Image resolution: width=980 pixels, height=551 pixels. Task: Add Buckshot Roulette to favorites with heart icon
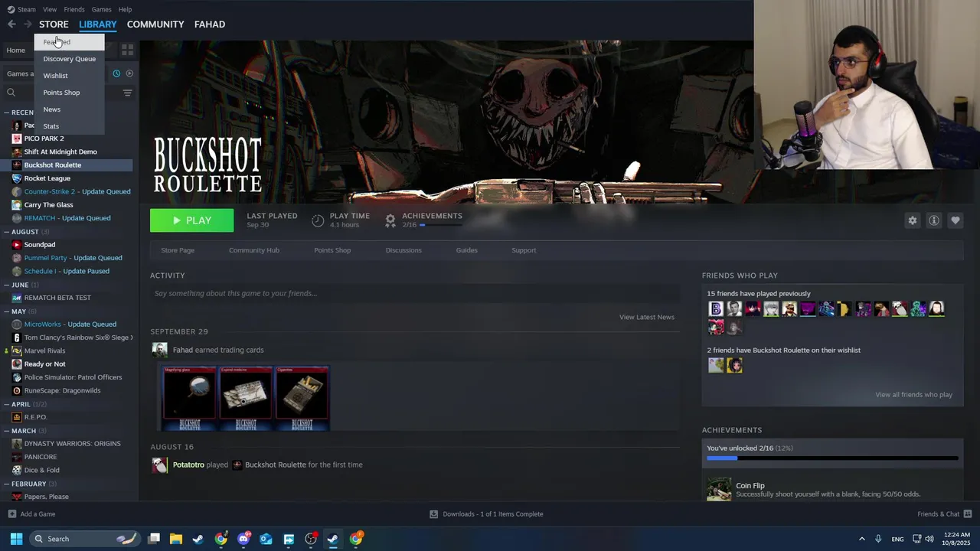pyautogui.click(x=955, y=220)
